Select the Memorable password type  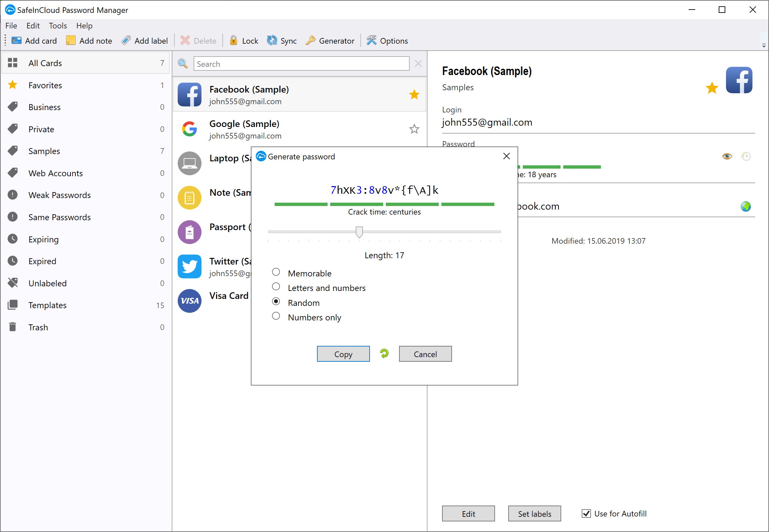click(x=276, y=272)
